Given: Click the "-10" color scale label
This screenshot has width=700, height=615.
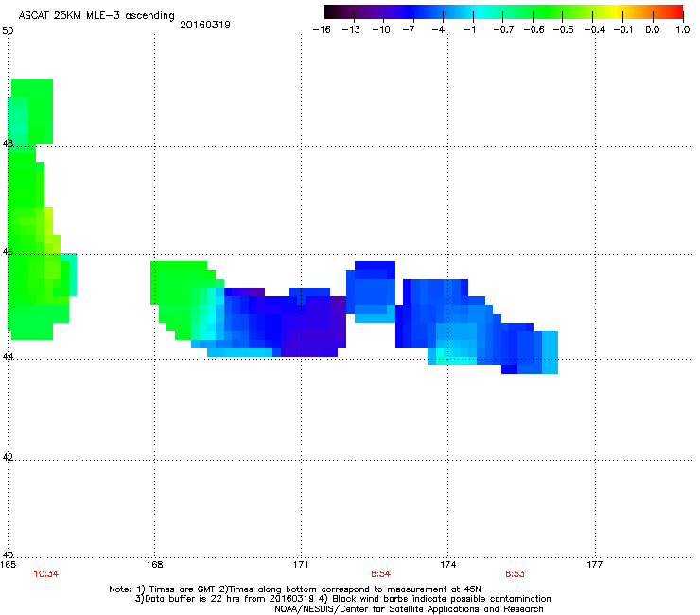Looking at the screenshot, I should pos(381,30).
